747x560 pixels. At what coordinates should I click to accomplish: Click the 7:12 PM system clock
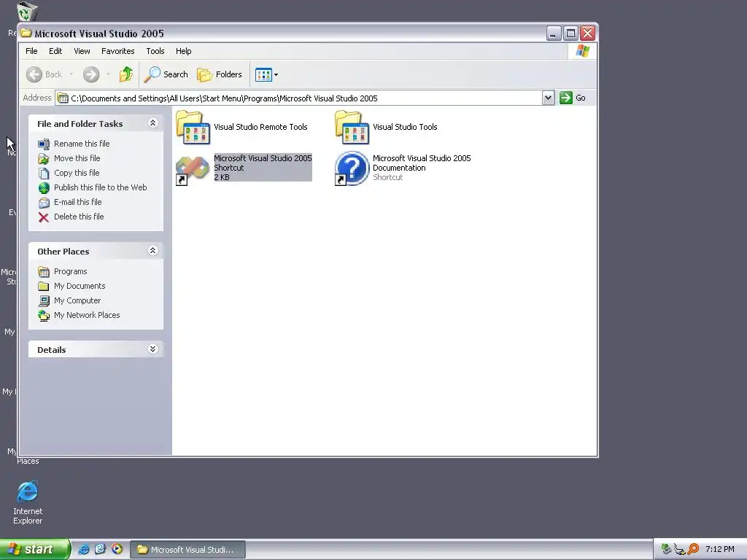click(x=720, y=549)
